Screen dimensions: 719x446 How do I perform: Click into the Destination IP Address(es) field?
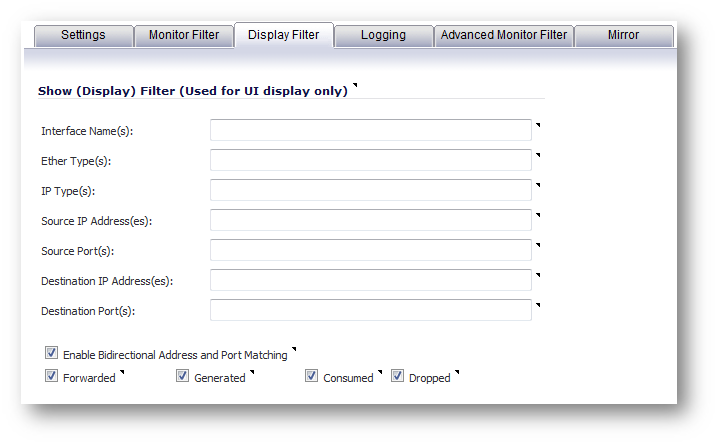(370, 280)
